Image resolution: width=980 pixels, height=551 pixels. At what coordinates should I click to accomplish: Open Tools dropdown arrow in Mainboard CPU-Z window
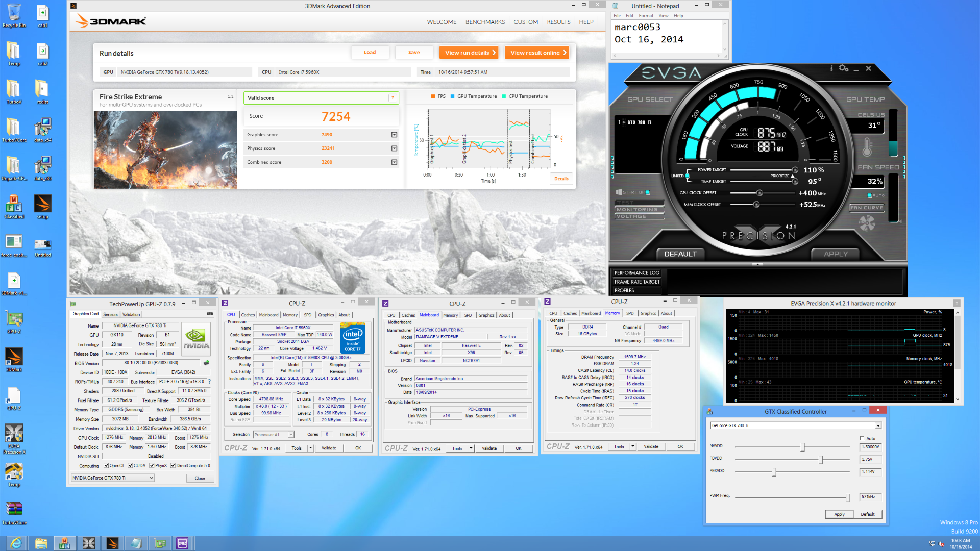(471, 448)
